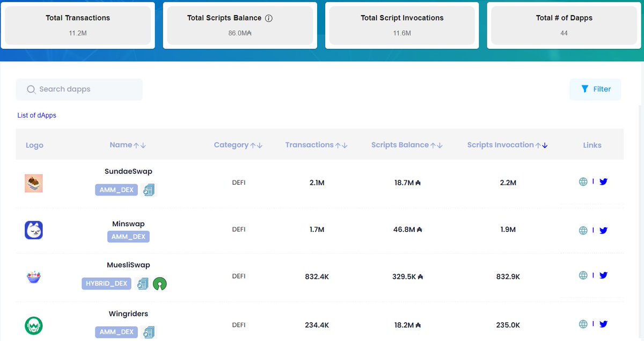This screenshot has height=341, width=644.
Task: Click the DEFI category in MuesliSwap row
Action: coord(238,277)
